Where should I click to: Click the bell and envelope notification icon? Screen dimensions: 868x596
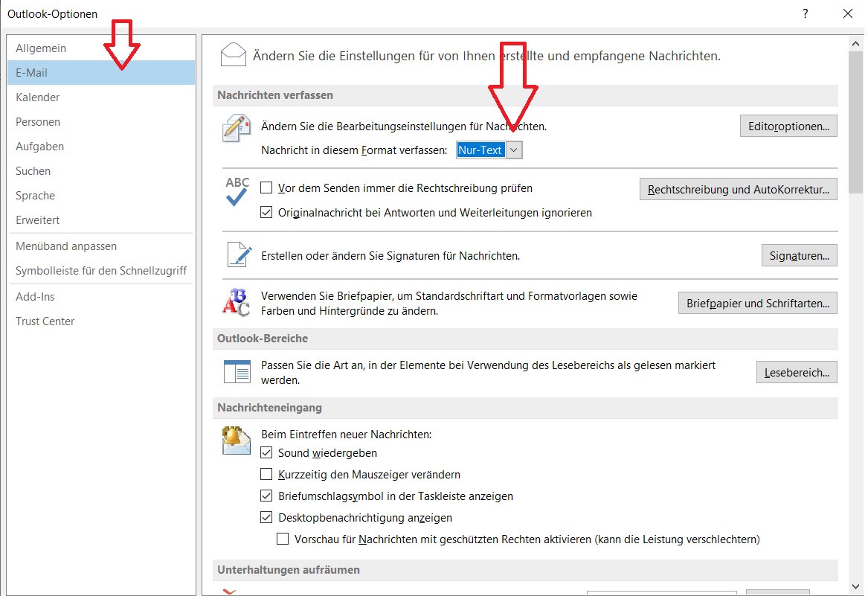click(237, 440)
